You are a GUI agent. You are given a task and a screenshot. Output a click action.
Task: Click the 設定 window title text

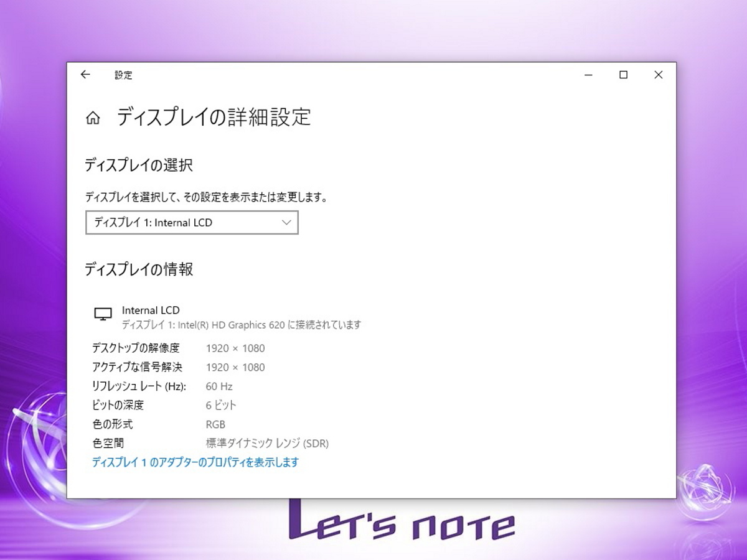coord(123,75)
